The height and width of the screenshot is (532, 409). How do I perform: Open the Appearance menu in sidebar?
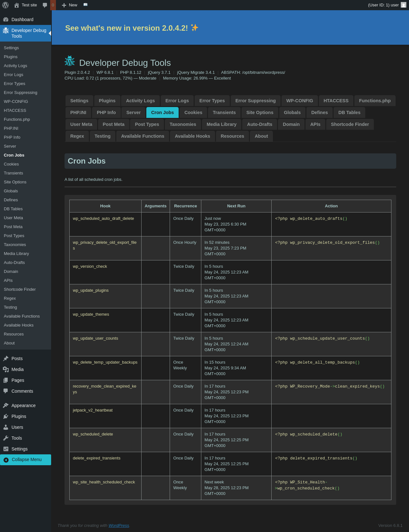[23, 405]
